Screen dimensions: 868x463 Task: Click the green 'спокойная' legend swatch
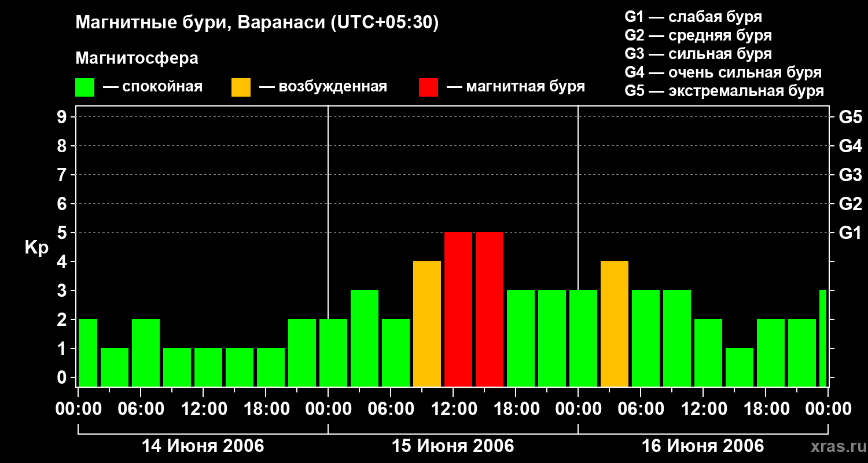[x=85, y=87]
